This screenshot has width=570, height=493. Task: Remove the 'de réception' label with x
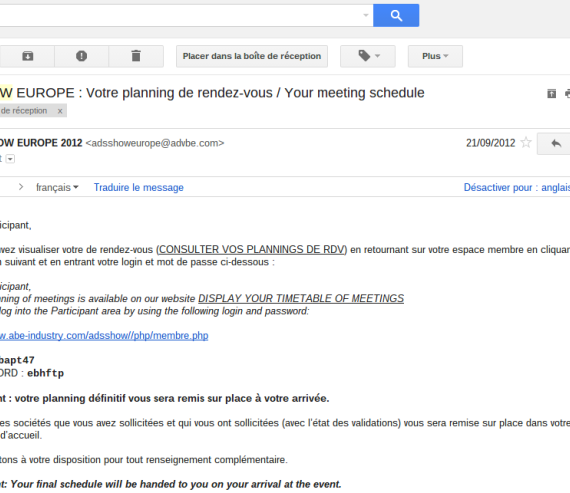[60, 111]
